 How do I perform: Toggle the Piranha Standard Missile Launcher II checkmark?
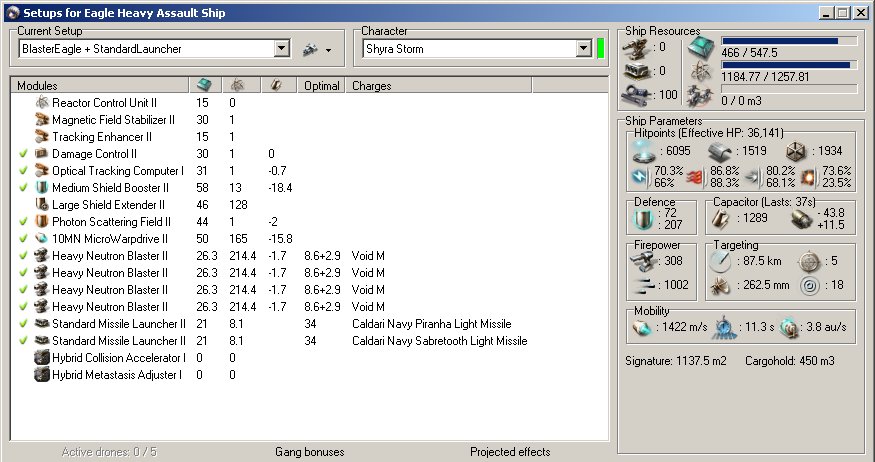pyautogui.click(x=23, y=324)
